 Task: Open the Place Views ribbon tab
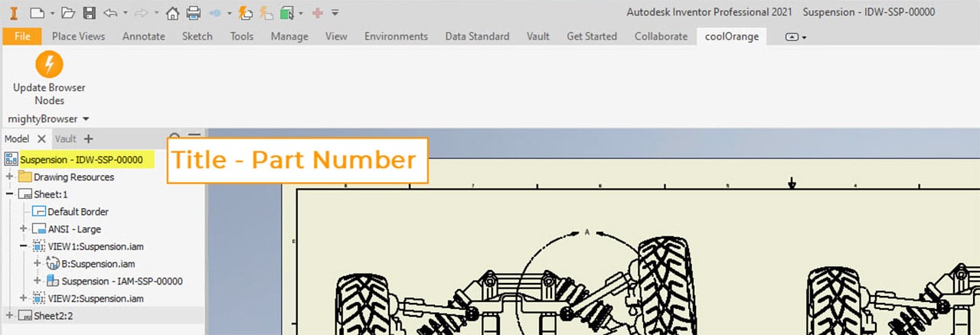tap(78, 36)
